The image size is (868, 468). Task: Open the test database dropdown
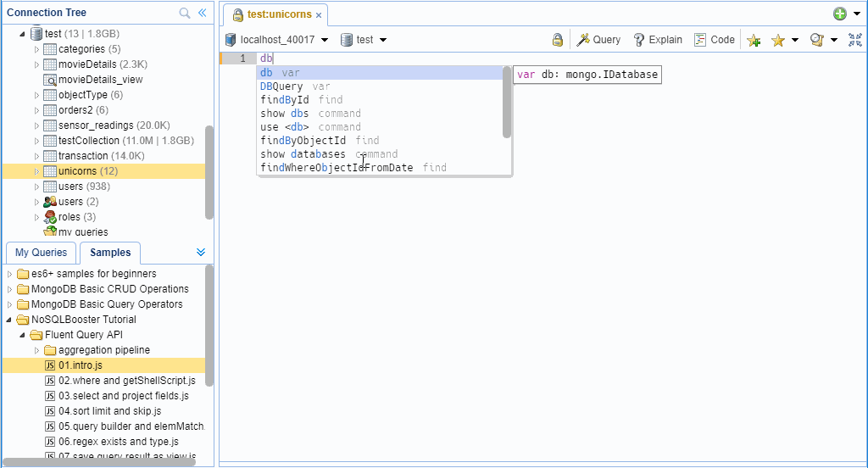coord(364,40)
